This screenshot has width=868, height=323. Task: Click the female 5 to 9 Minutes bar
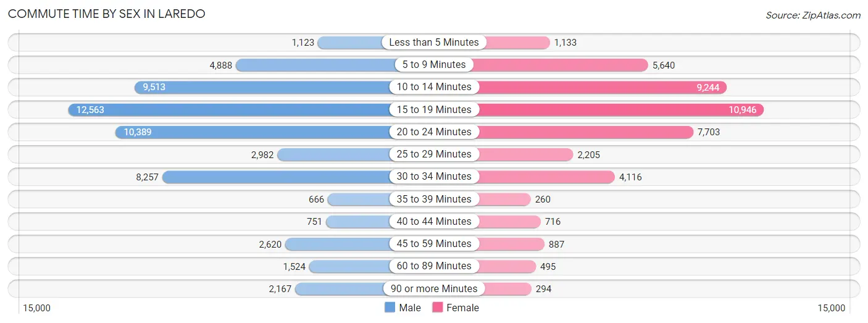562,65
